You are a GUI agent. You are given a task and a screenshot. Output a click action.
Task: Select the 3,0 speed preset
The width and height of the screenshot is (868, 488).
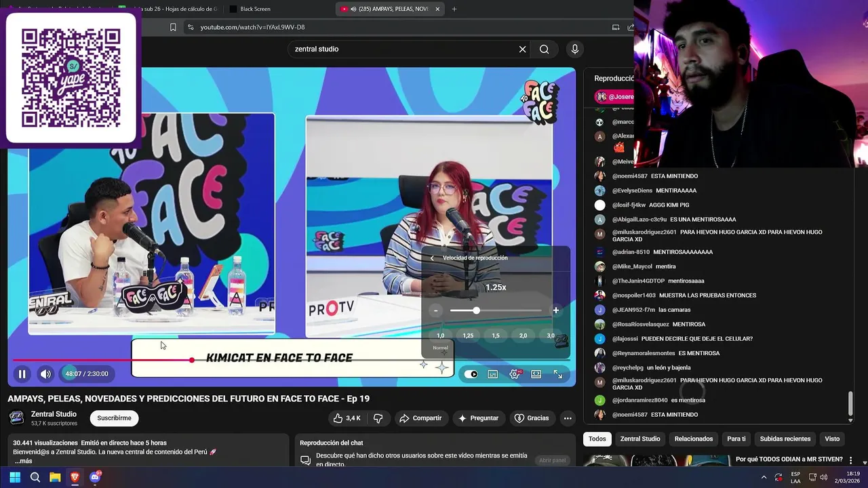click(551, 335)
